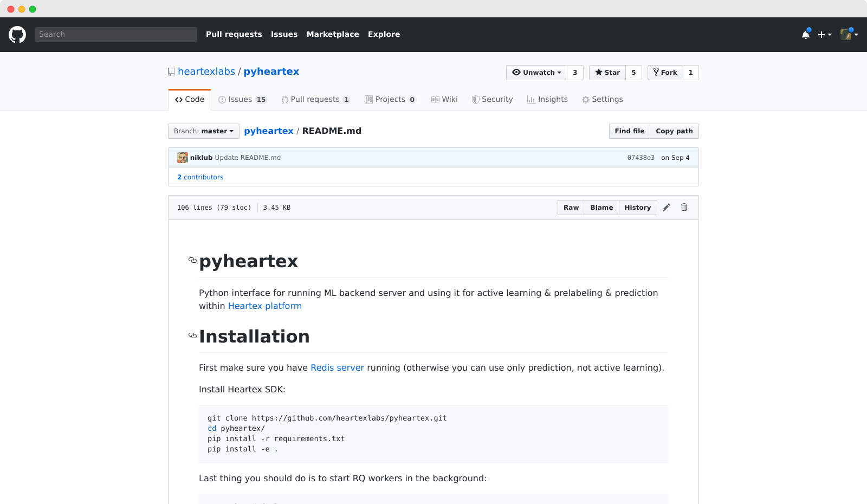Expand the Branch: master selector
This screenshot has height=504, width=867.
coord(204,131)
